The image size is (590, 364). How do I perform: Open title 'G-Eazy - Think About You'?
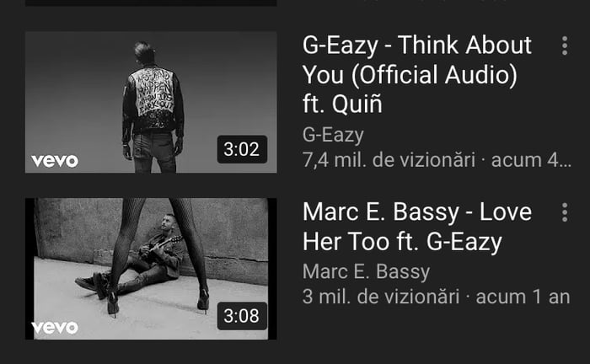pos(417,74)
